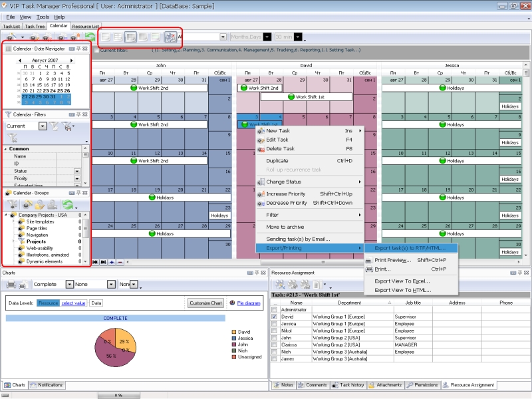Click the plus zoom button under calendar
Viewport: 532px width, 399px height.
tap(112, 262)
